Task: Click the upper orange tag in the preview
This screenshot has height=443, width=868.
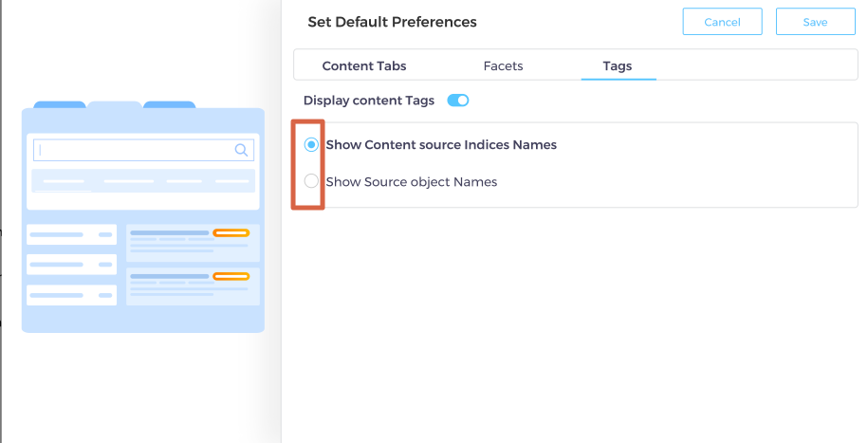Action: click(x=231, y=232)
